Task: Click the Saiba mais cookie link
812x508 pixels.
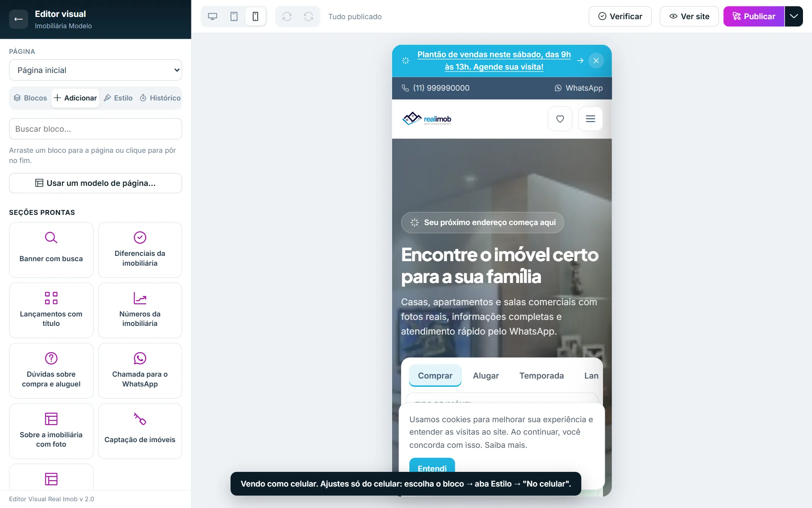Action: pos(506,445)
